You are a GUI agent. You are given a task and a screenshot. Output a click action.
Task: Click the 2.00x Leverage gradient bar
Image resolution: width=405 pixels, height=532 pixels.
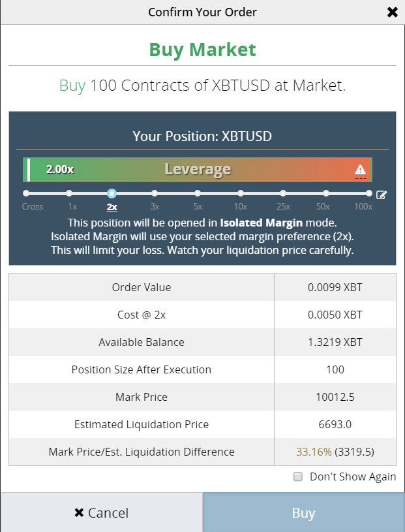(x=198, y=170)
